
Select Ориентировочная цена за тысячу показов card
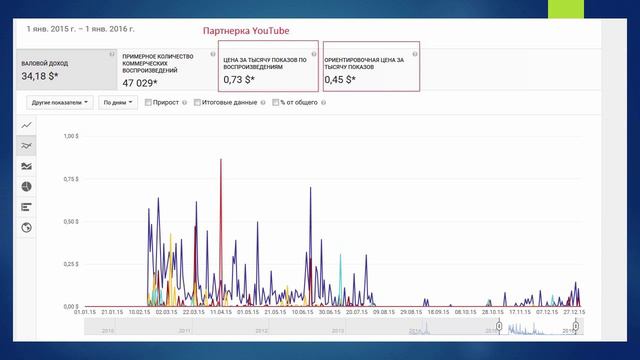pyautogui.click(x=371, y=66)
